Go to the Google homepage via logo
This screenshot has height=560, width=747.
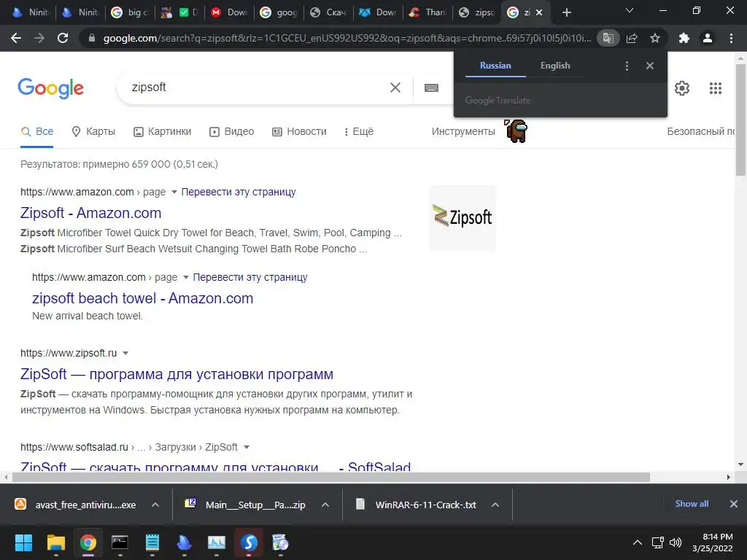click(50, 88)
